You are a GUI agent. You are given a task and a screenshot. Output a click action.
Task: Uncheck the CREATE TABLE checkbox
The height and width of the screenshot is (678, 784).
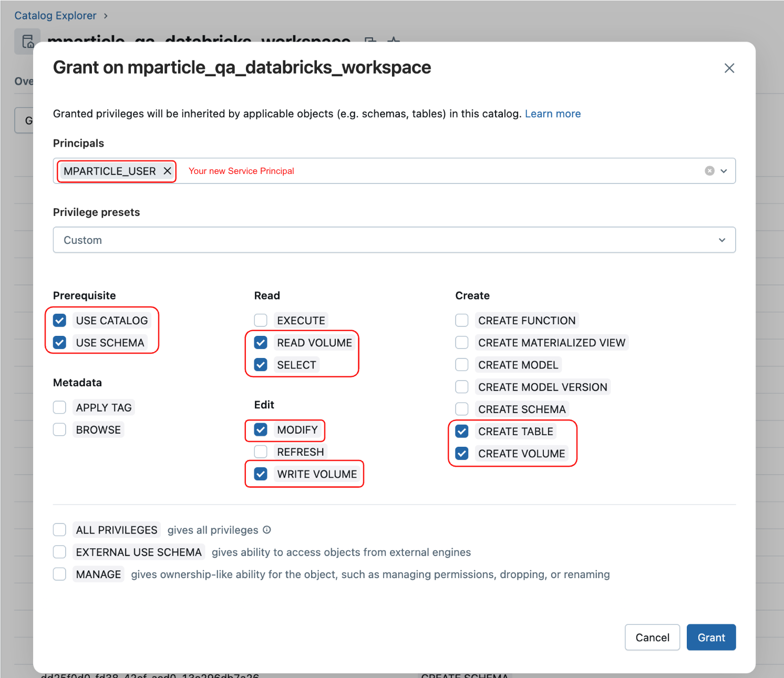(462, 431)
